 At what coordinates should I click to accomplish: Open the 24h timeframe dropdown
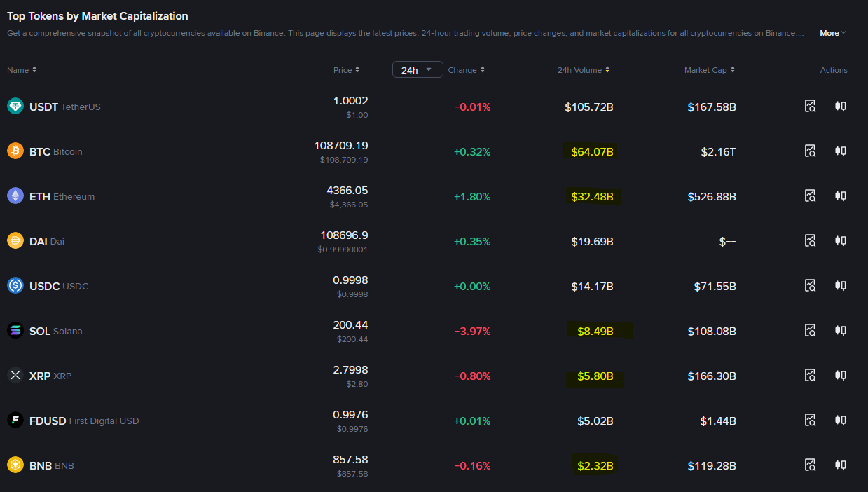pos(418,70)
